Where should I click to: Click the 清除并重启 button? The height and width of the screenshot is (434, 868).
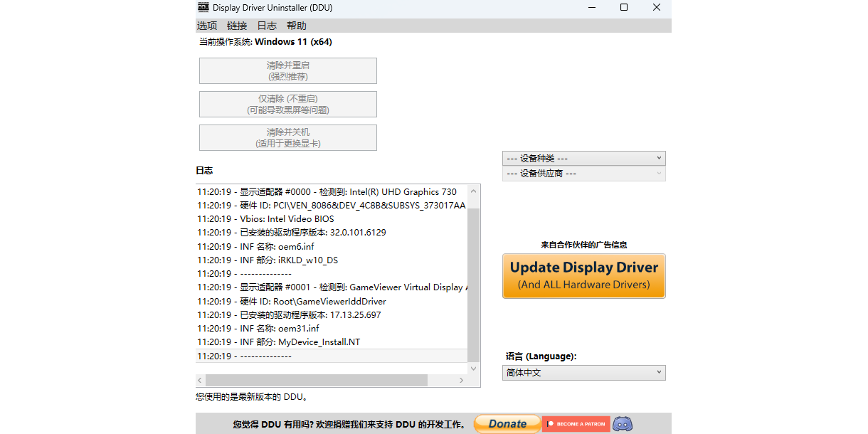click(x=287, y=70)
